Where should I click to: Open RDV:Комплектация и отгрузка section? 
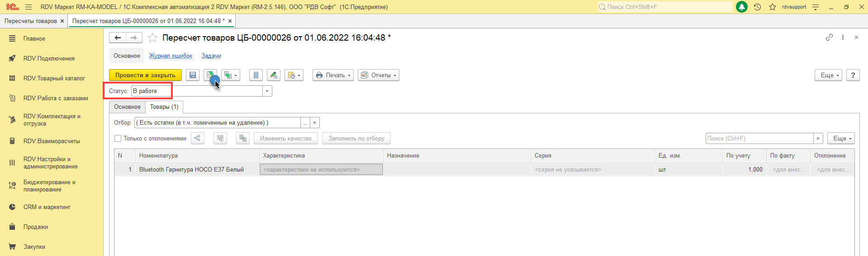click(52, 120)
